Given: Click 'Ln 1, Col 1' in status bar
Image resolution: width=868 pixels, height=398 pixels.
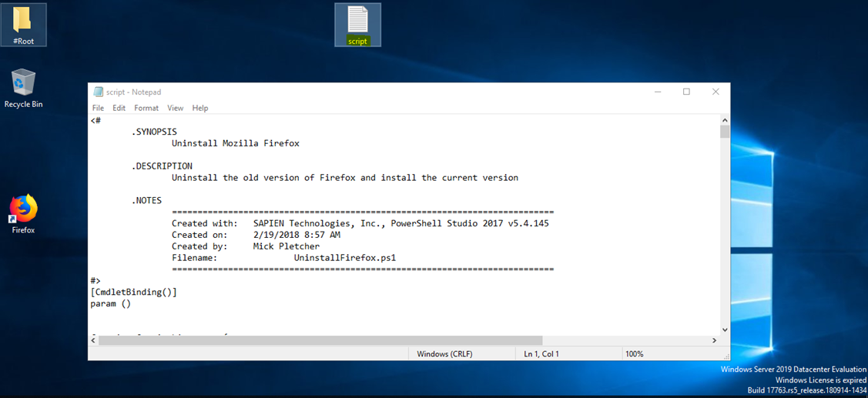Looking at the screenshot, I should pos(541,353).
